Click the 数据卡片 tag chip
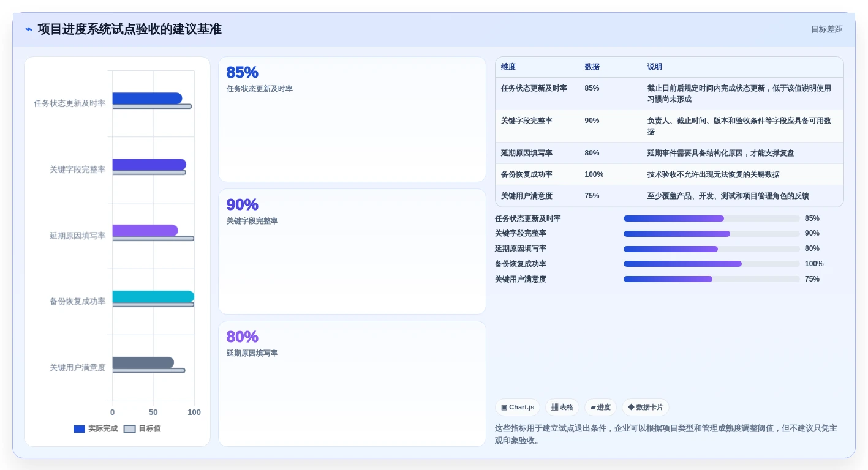Image resolution: width=868 pixels, height=470 pixels. pyautogui.click(x=646, y=408)
